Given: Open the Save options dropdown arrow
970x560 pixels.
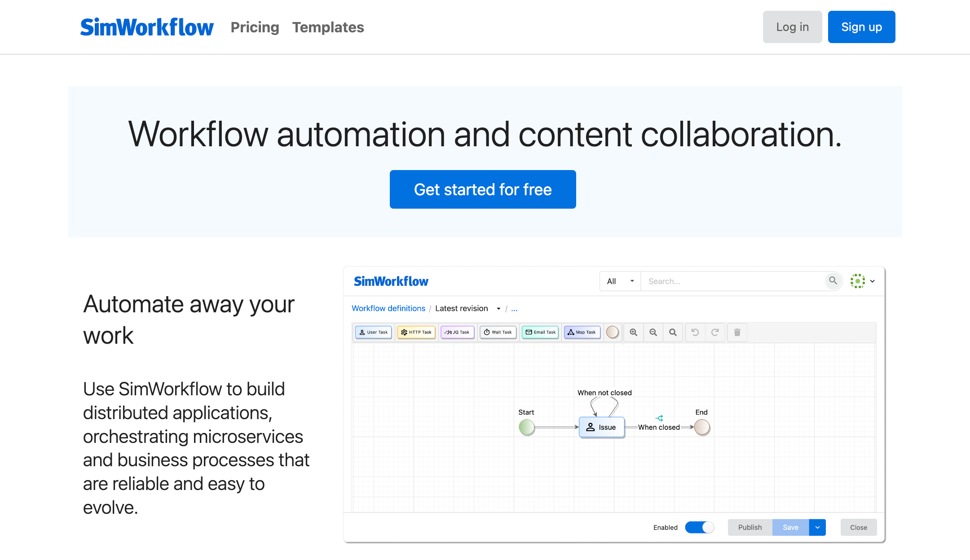Looking at the screenshot, I should [x=817, y=527].
